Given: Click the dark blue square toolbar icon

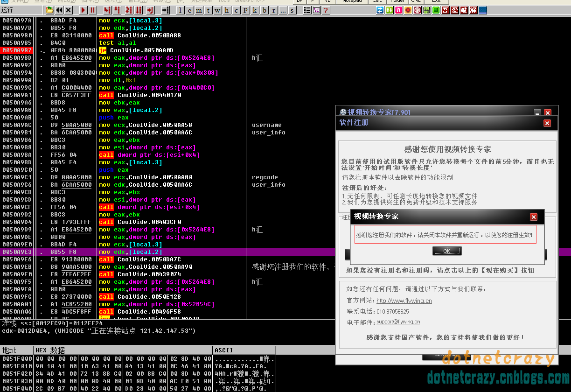Looking at the screenshot, I should point(483,10).
